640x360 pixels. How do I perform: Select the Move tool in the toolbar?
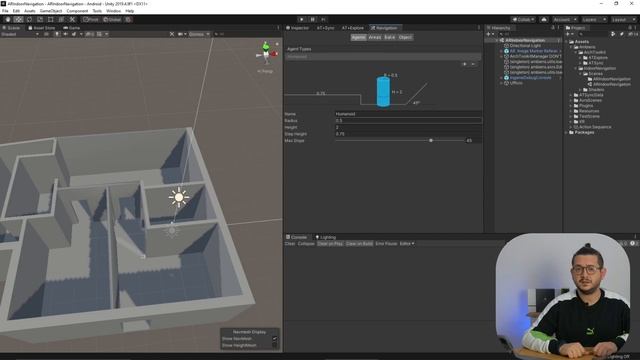pos(18,19)
